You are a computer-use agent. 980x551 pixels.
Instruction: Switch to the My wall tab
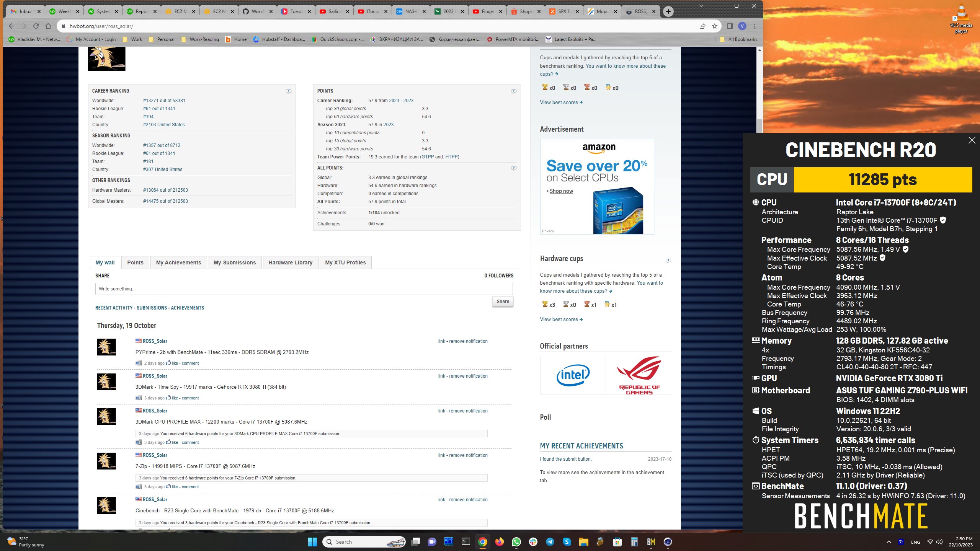pos(105,262)
